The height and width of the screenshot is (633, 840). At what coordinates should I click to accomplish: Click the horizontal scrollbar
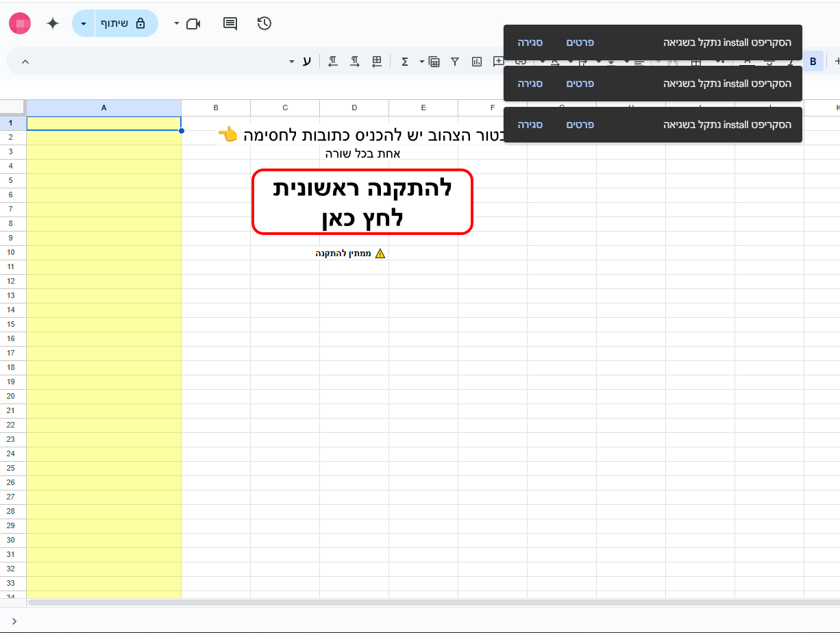tap(433, 603)
